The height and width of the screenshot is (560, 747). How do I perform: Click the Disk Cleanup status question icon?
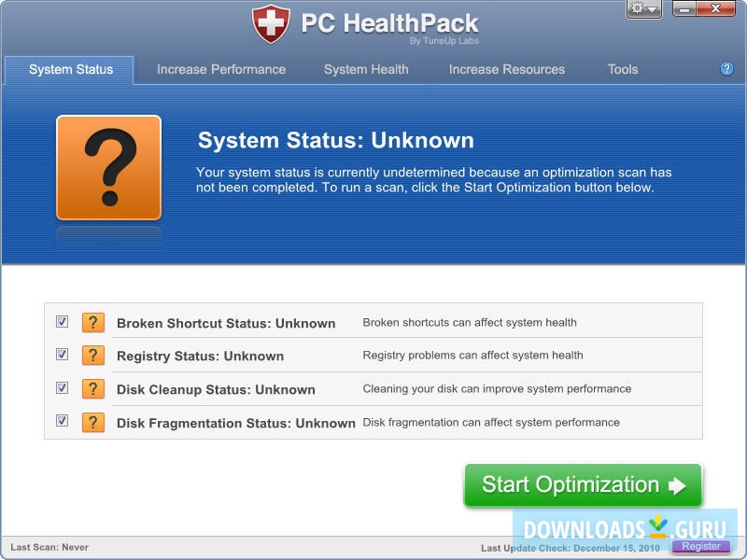pos(92,388)
